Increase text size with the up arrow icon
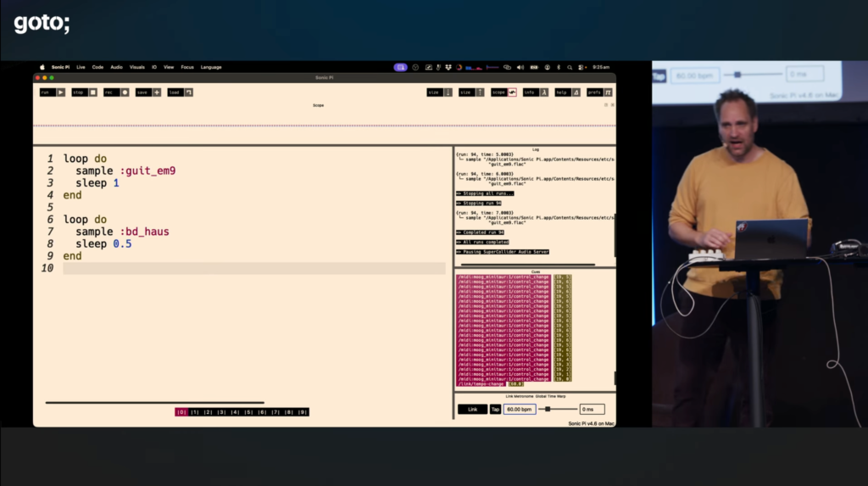Screen dimensions: 868x486 tap(480, 92)
